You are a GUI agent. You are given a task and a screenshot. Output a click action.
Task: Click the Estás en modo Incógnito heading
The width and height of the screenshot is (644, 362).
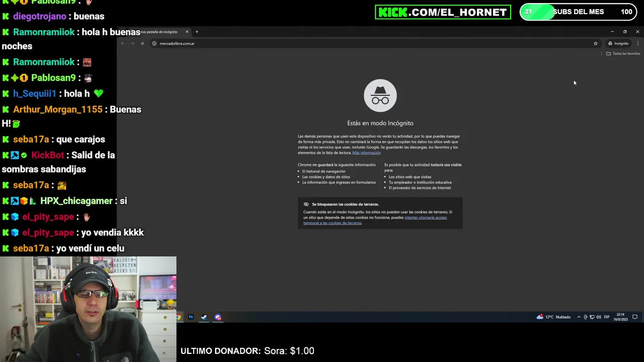point(380,123)
